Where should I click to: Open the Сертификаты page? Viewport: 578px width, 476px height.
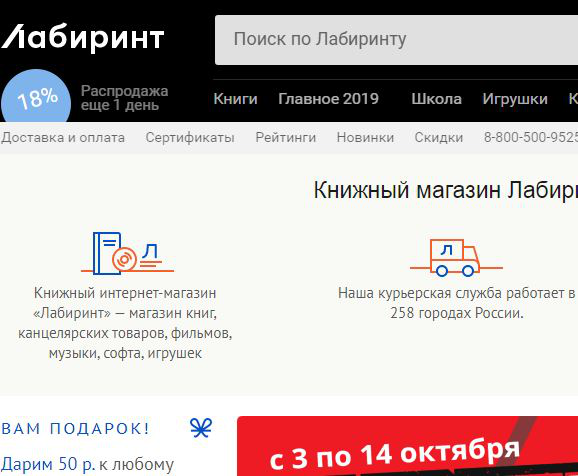click(x=190, y=138)
